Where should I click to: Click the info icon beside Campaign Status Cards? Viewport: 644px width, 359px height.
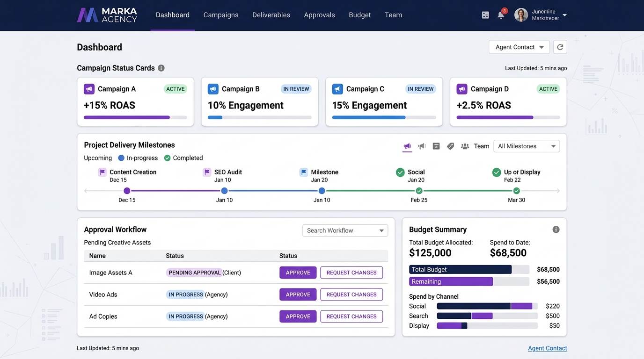[161, 68]
